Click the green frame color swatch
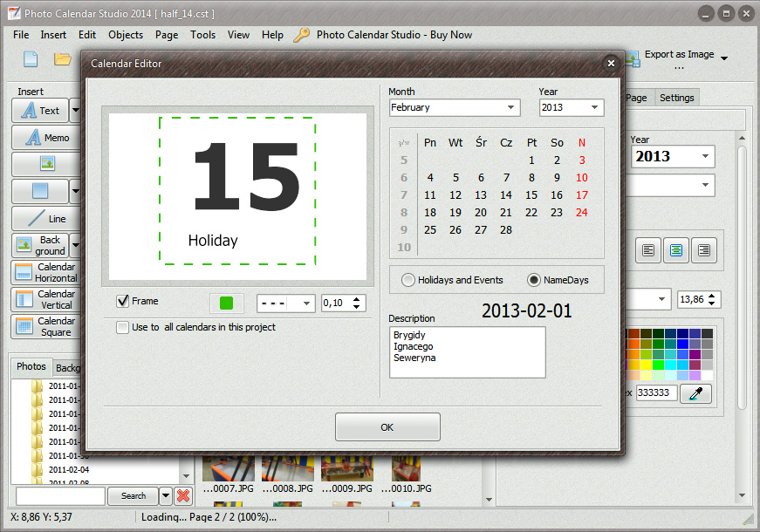This screenshot has width=760, height=532. click(227, 304)
